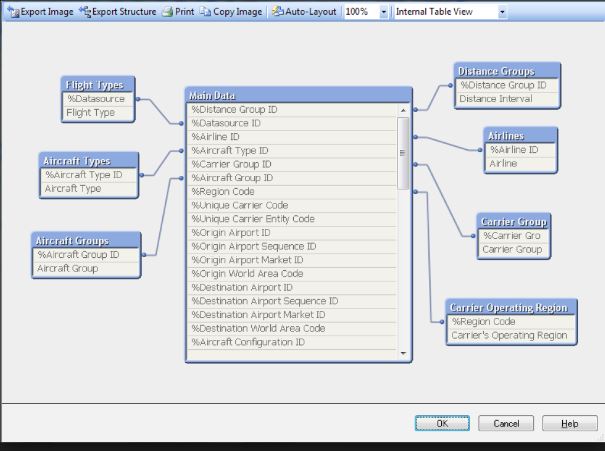Screen dimensions: 605x451
Task: Click %Aircraft Type ID in Aircraft Types
Action: (x=89, y=175)
